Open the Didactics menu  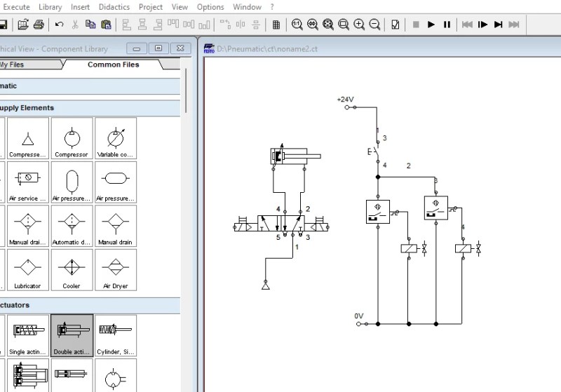114,7
